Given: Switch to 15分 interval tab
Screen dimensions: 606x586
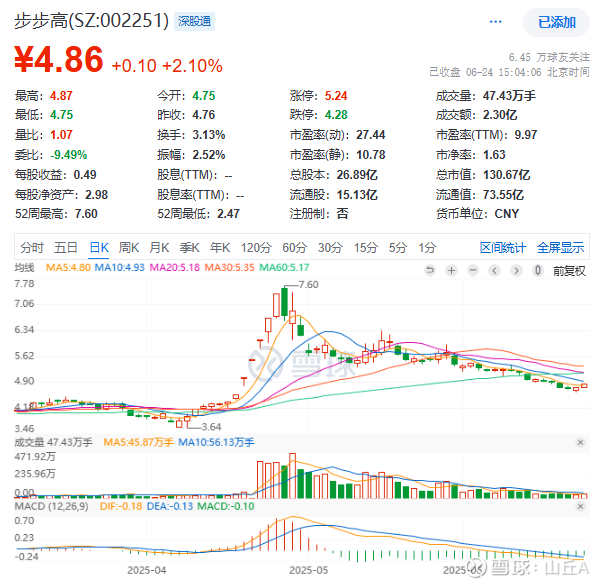Looking at the screenshot, I should (366, 247).
